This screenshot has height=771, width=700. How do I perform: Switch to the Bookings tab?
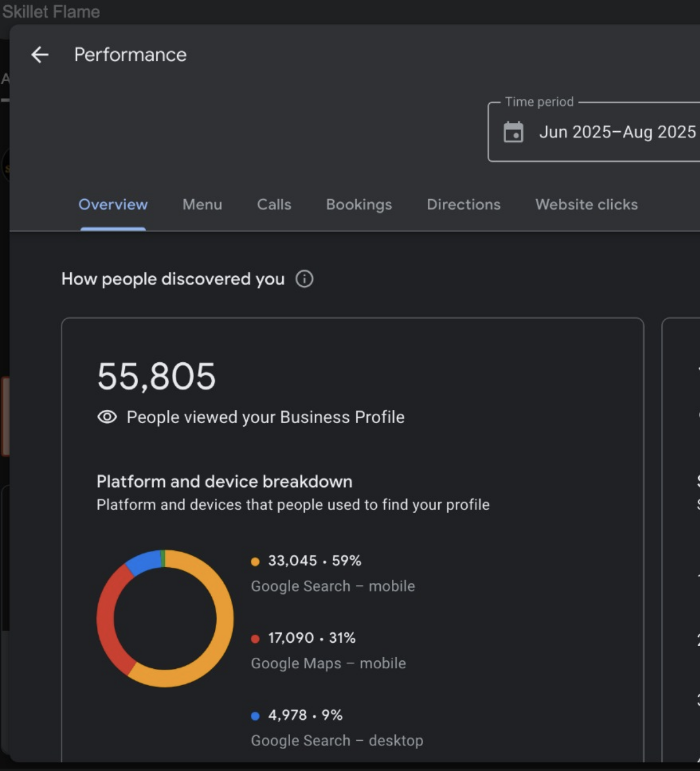[x=359, y=204]
